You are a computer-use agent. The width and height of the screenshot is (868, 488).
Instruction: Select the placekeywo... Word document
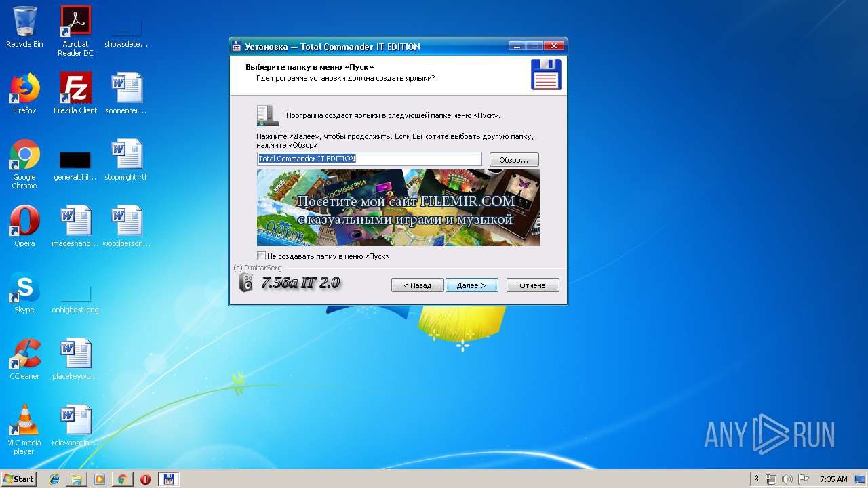tap(75, 359)
